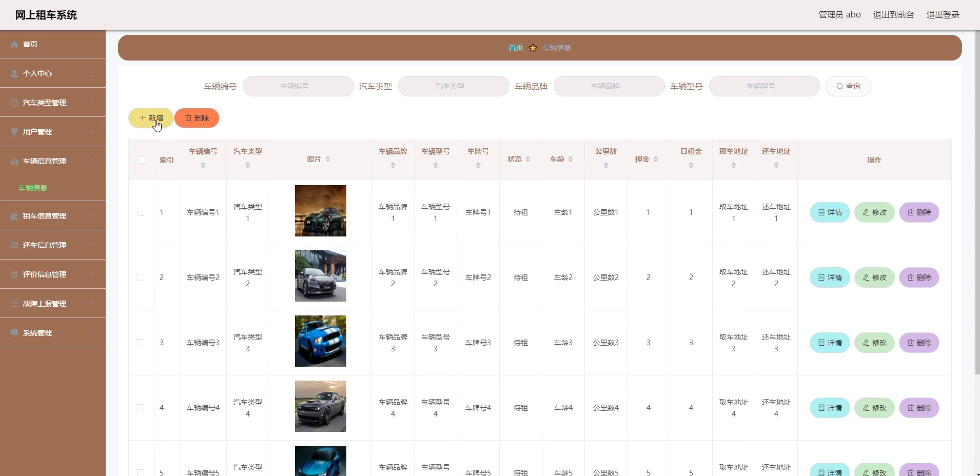Click the 汽车类型 search input field
The width and height of the screenshot is (980, 476).
[454, 86]
